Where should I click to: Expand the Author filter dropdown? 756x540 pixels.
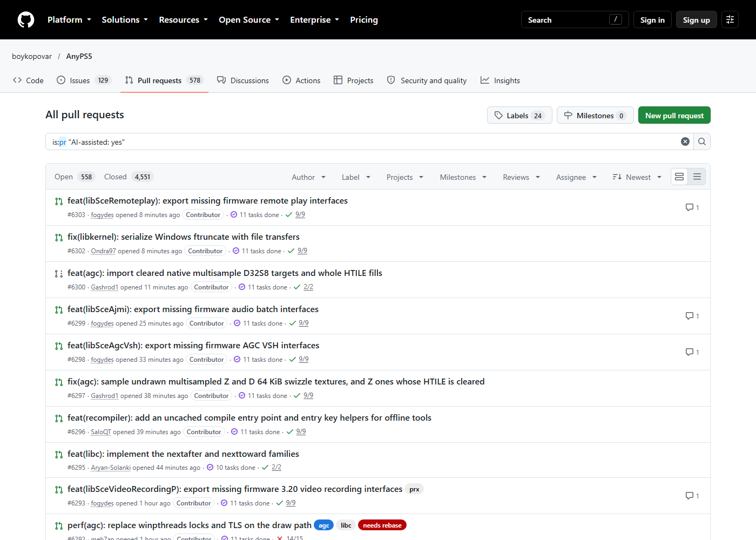pyautogui.click(x=309, y=177)
